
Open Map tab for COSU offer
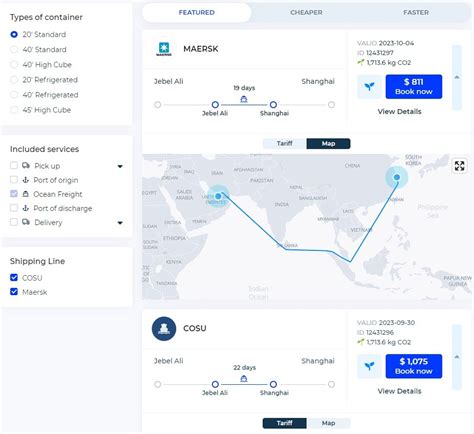328,423
